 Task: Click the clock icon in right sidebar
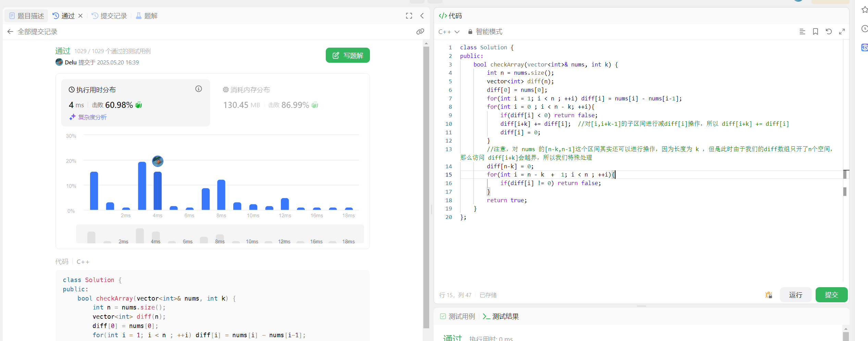pos(864,28)
